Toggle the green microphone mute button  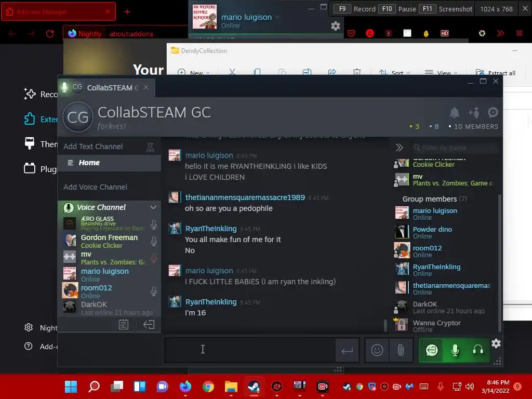click(455, 350)
